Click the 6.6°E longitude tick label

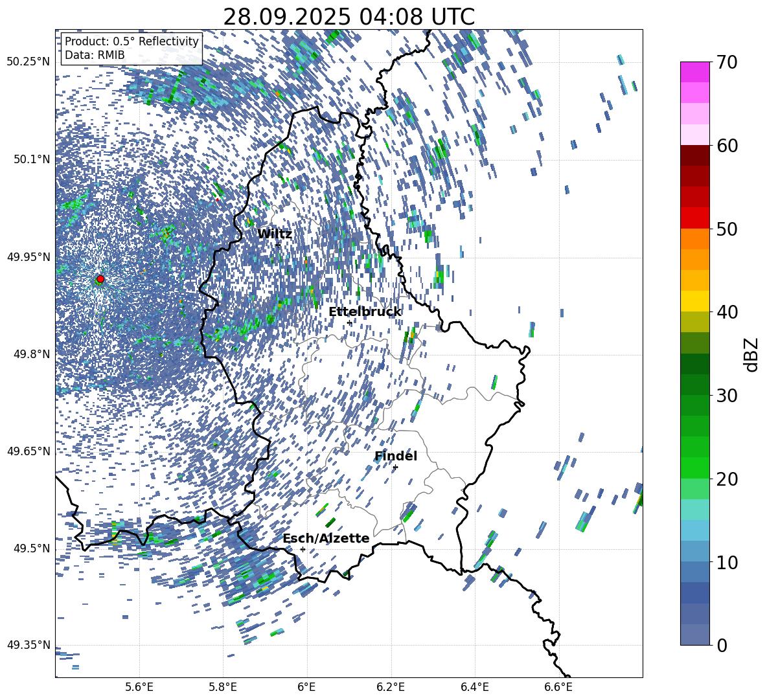(558, 687)
